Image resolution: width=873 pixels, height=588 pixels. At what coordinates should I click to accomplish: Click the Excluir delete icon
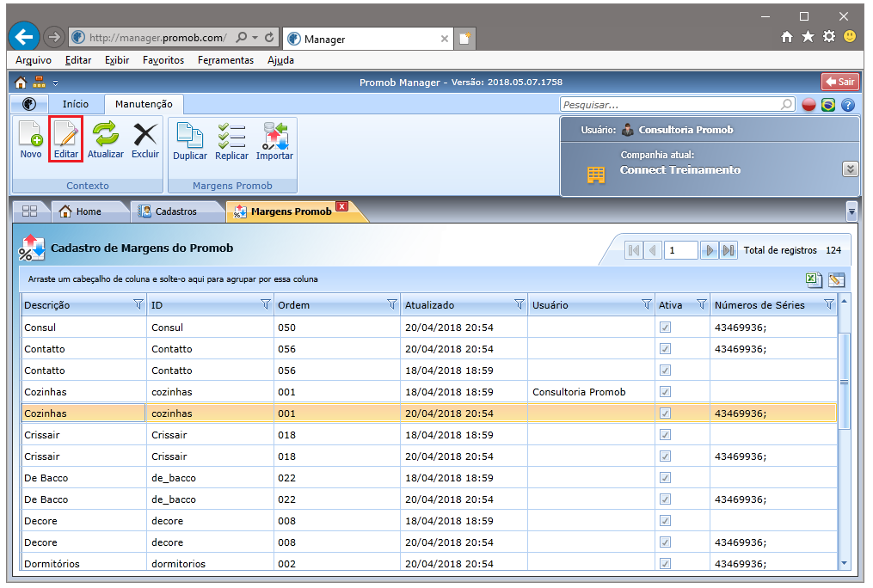click(145, 134)
